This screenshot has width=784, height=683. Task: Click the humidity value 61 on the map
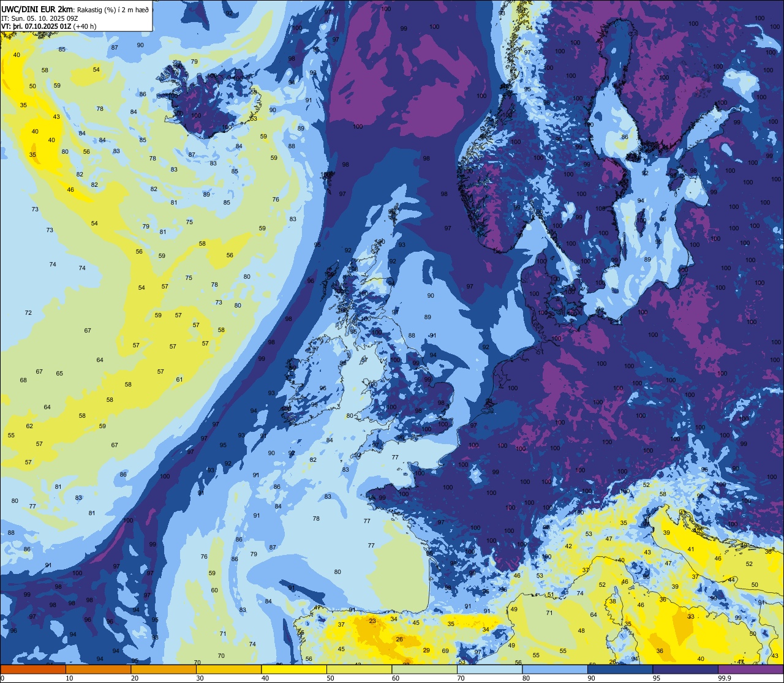click(179, 379)
